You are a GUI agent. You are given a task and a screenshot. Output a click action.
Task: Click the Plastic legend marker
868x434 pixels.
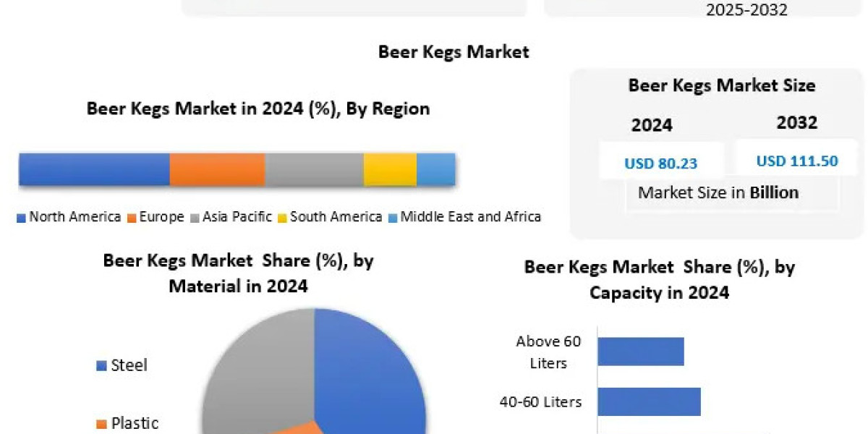[101, 424]
